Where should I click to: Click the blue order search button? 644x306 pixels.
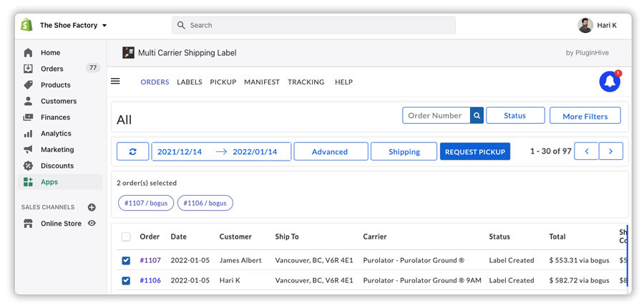coord(477,115)
